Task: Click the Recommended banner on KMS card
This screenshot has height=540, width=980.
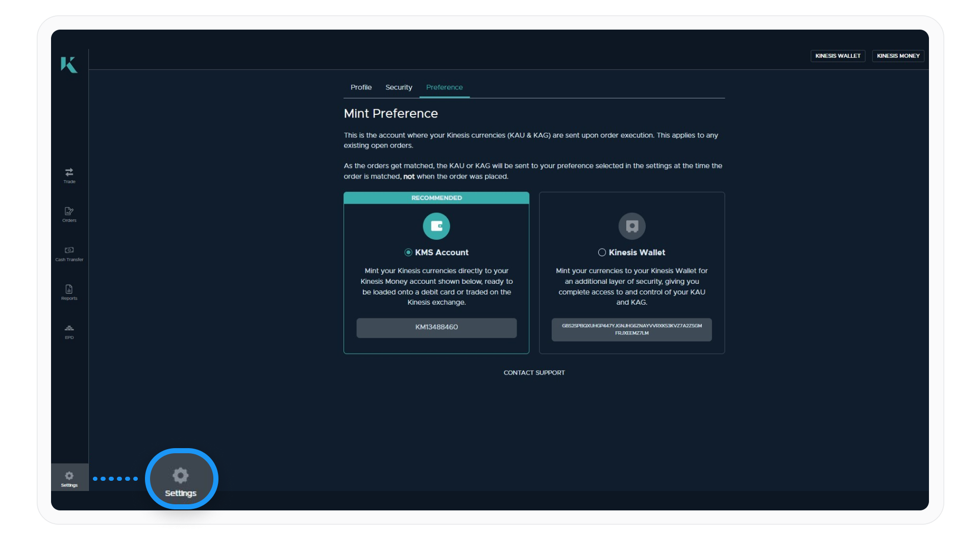Action: (436, 198)
